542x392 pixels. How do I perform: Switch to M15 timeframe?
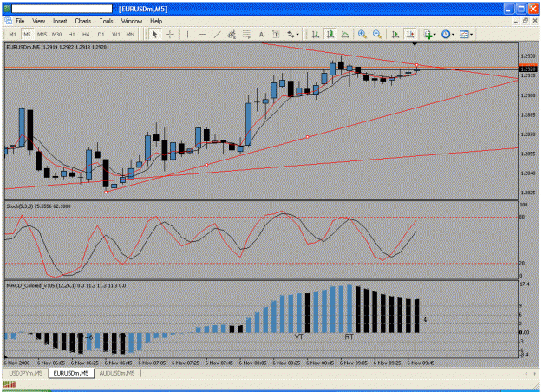click(x=42, y=34)
